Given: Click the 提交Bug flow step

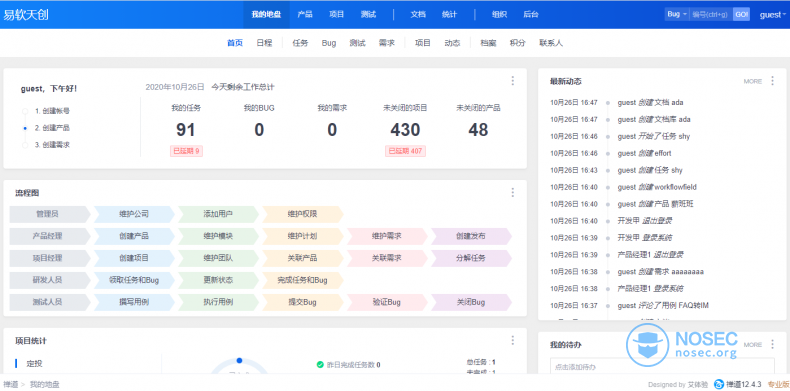Looking at the screenshot, I should pyautogui.click(x=302, y=302).
